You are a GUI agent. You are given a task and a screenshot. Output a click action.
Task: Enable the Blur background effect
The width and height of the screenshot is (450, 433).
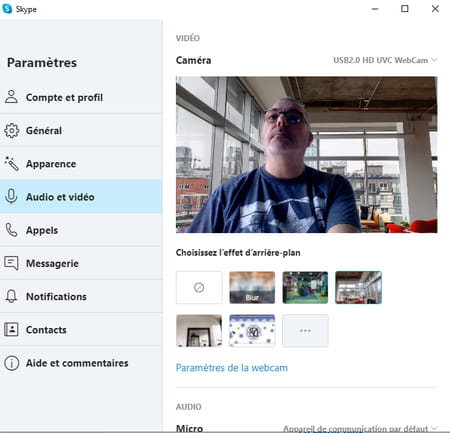[x=252, y=287]
